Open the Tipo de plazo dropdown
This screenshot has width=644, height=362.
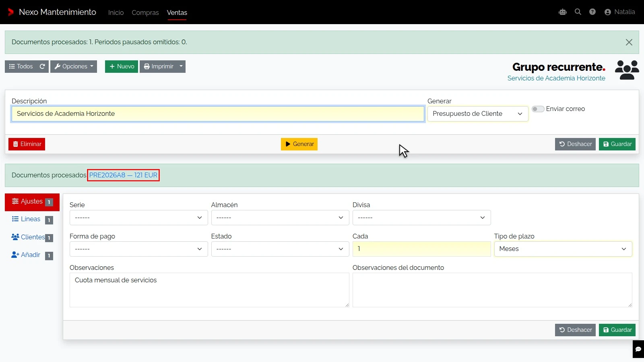563,249
